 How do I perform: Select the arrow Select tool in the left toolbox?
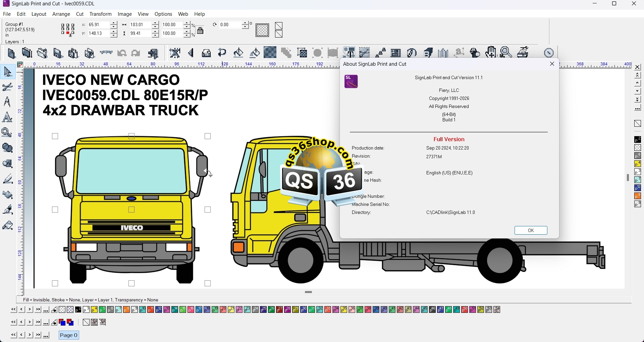(8, 72)
